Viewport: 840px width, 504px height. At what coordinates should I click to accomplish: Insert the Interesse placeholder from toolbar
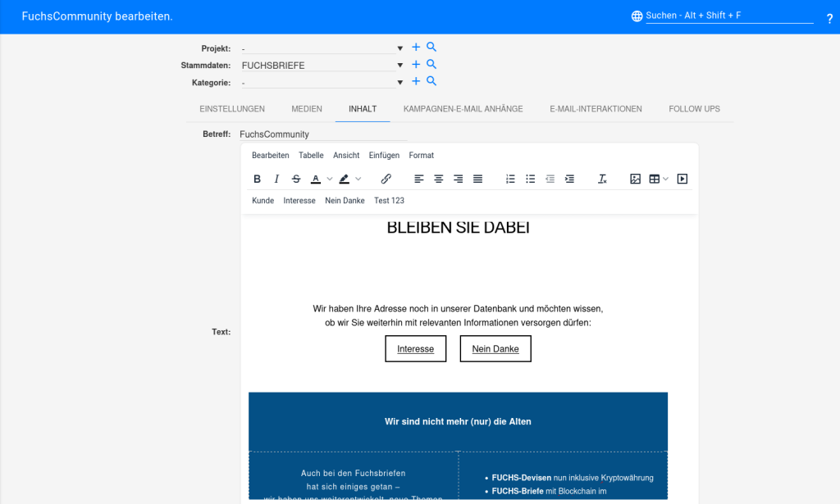(x=299, y=201)
